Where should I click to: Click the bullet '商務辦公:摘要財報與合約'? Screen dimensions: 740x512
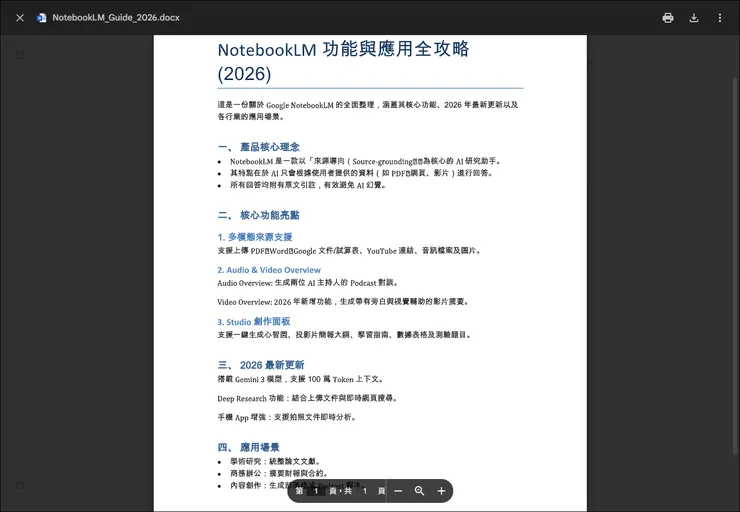point(279,473)
